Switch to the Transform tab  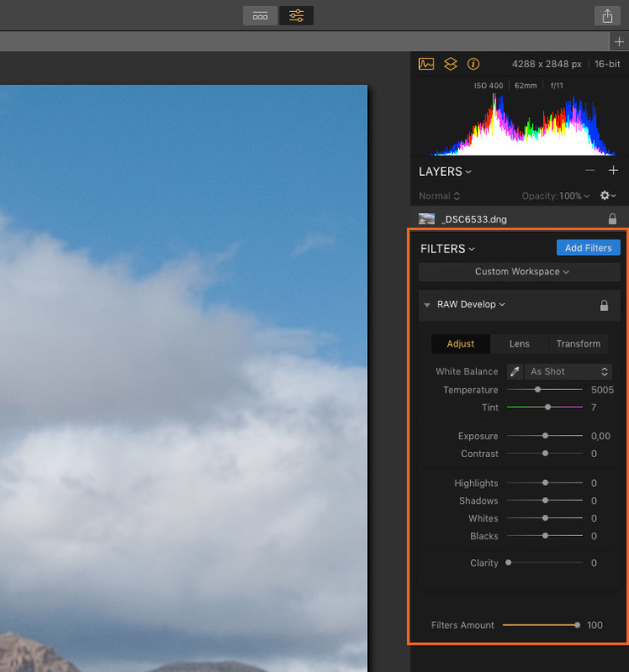coord(578,344)
